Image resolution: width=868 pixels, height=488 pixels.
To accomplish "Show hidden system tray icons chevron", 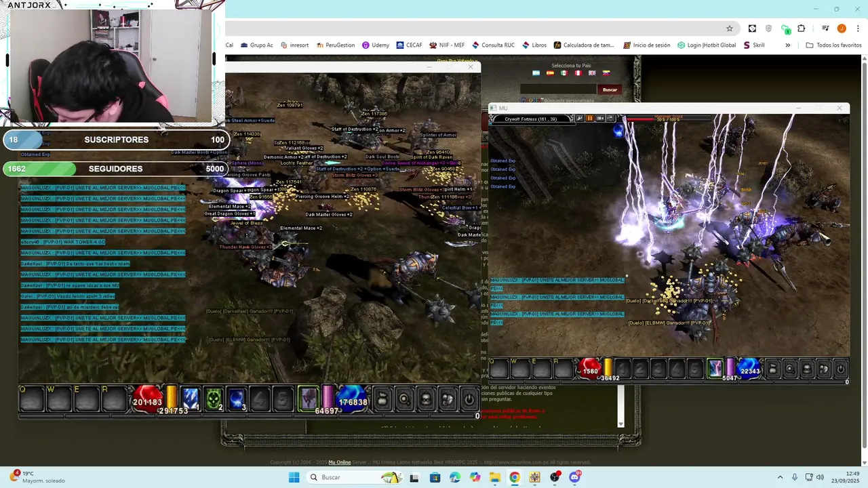I will pos(780,477).
